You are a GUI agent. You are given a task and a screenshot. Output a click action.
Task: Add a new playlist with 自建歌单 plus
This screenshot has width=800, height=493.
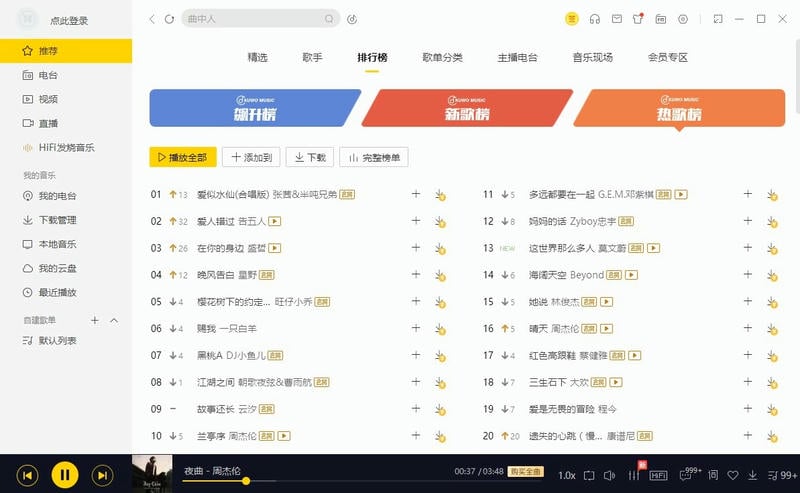click(95, 320)
